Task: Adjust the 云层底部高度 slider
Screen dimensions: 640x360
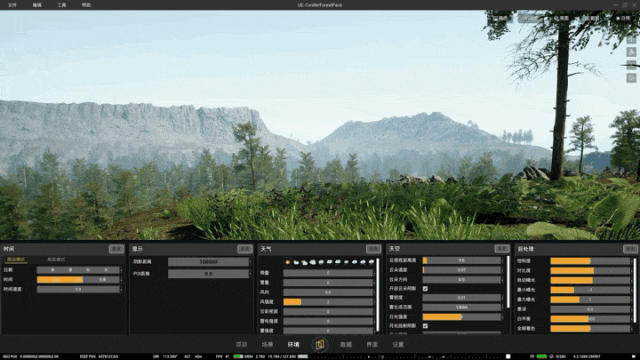Action: pos(462,260)
